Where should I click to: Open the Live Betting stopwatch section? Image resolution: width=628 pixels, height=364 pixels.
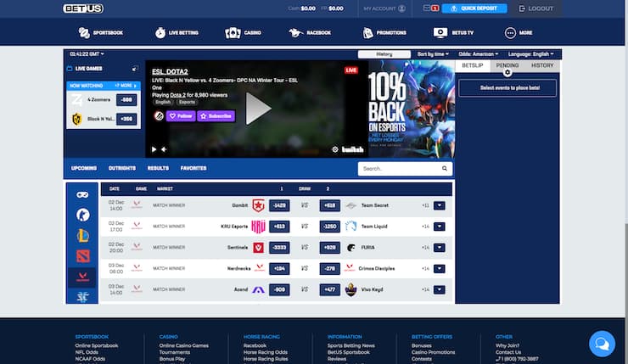pyautogui.click(x=177, y=33)
